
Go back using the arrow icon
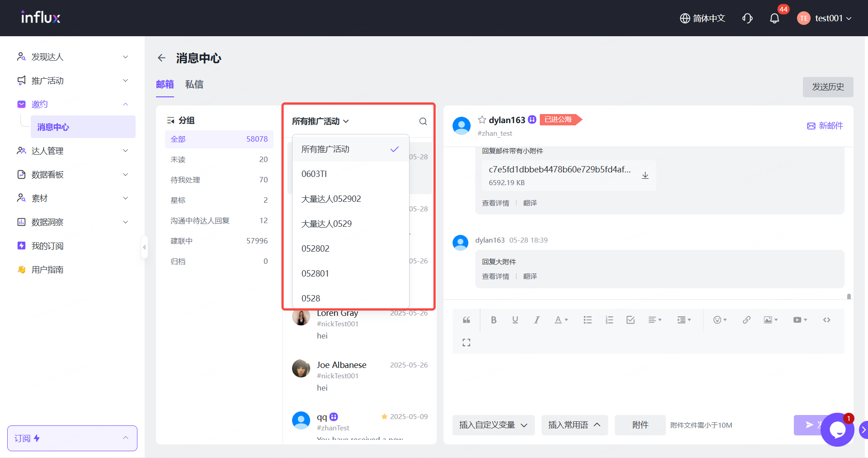161,58
